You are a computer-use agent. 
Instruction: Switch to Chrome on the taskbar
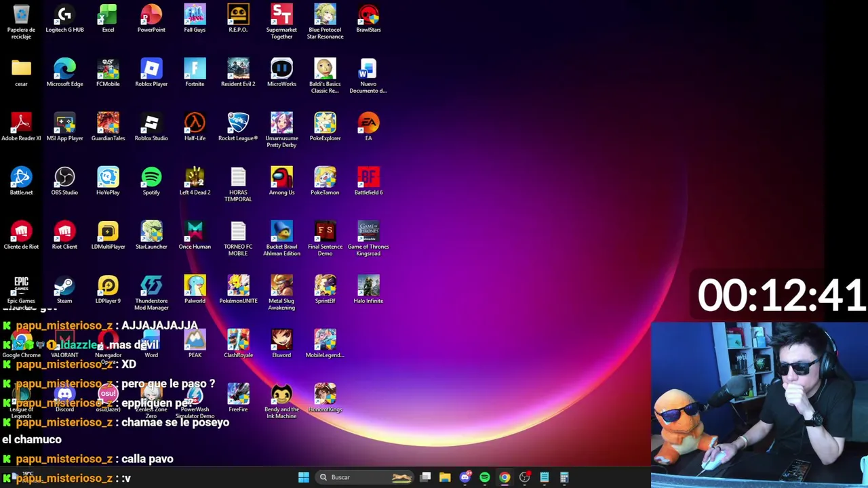(505, 477)
